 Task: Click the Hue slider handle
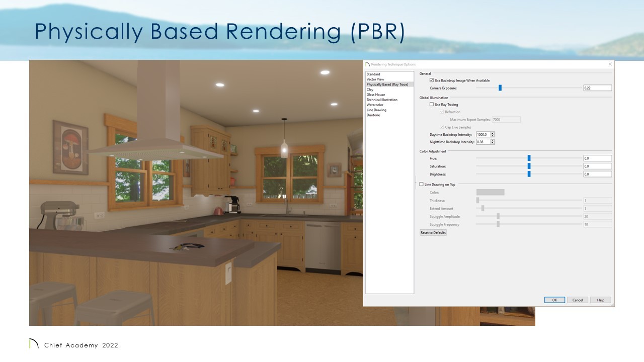click(529, 158)
